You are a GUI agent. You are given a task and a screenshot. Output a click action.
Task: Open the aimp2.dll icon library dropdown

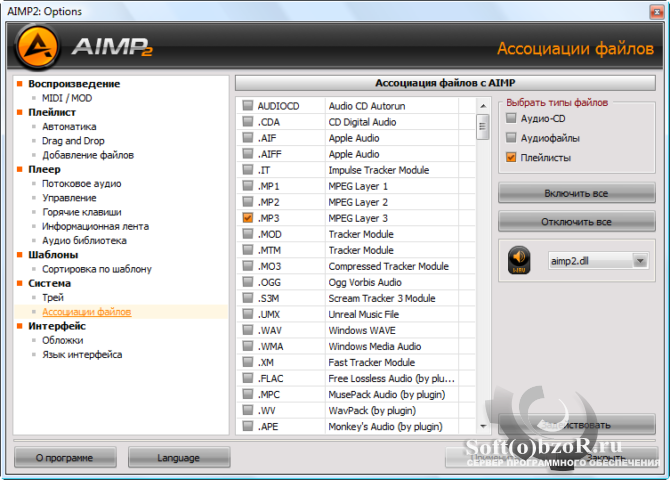640,261
